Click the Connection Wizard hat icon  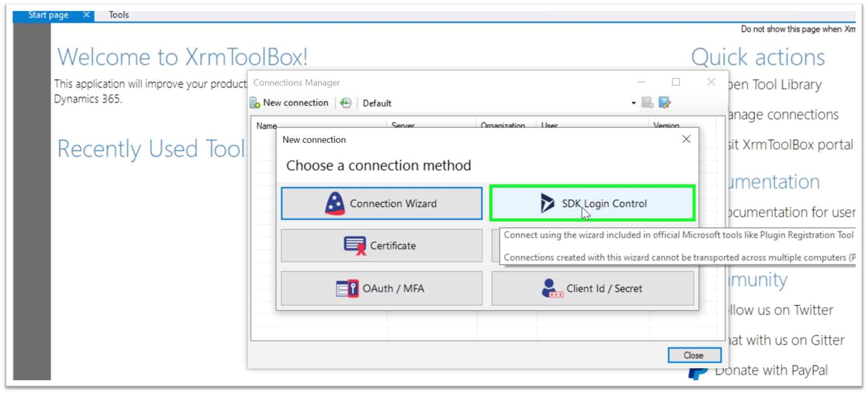point(335,203)
